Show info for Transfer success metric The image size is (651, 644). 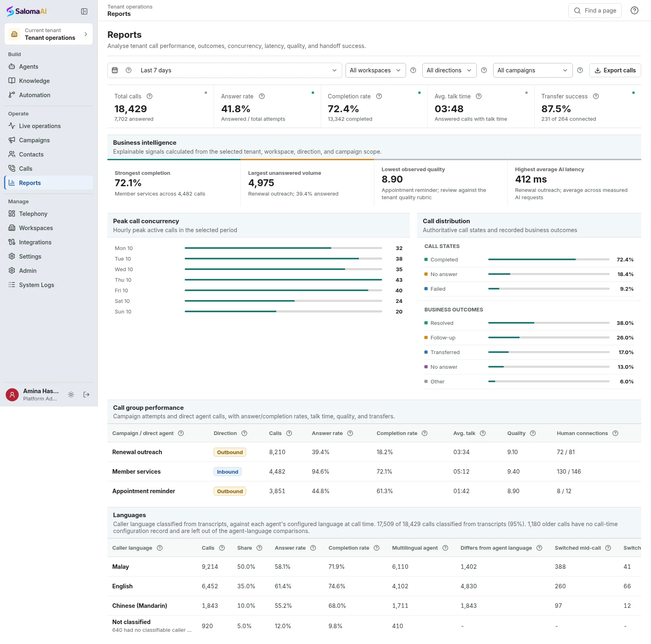pyautogui.click(x=596, y=96)
